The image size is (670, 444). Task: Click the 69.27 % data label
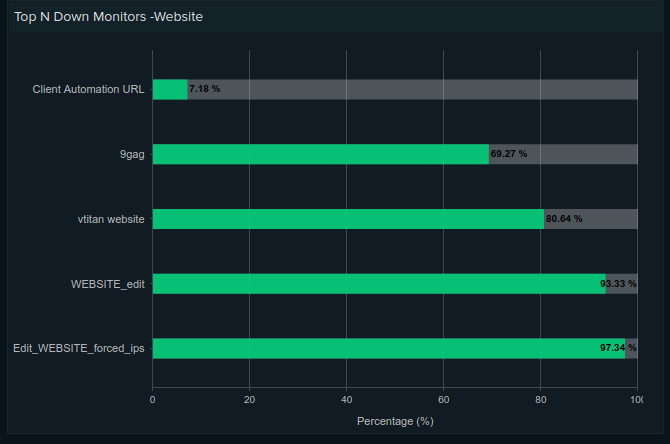click(509, 154)
